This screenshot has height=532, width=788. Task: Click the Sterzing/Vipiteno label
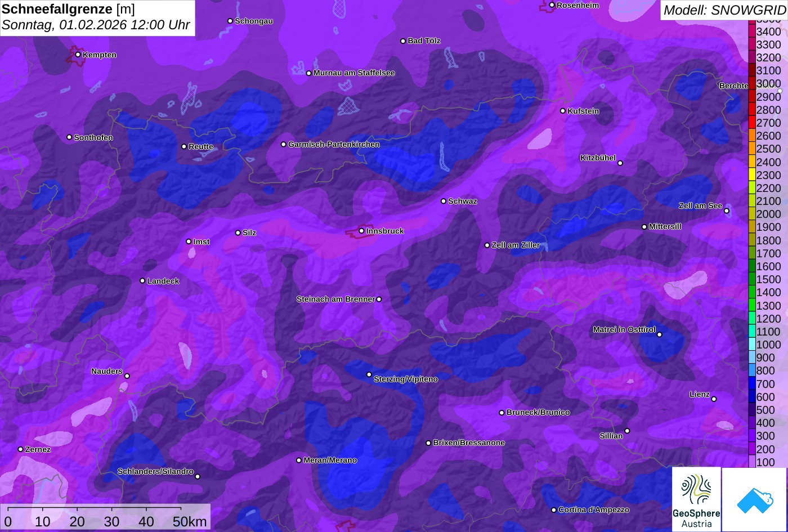pos(406,379)
